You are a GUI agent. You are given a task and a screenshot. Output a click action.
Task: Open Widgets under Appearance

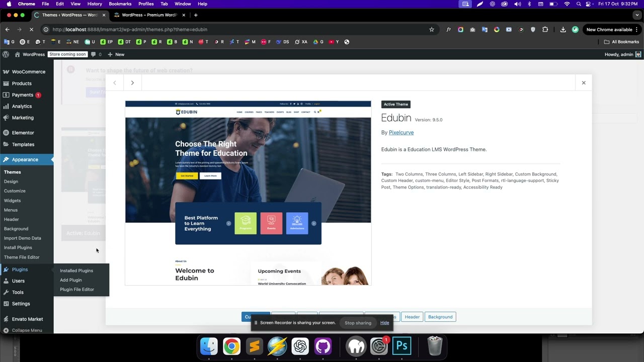[x=13, y=201]
